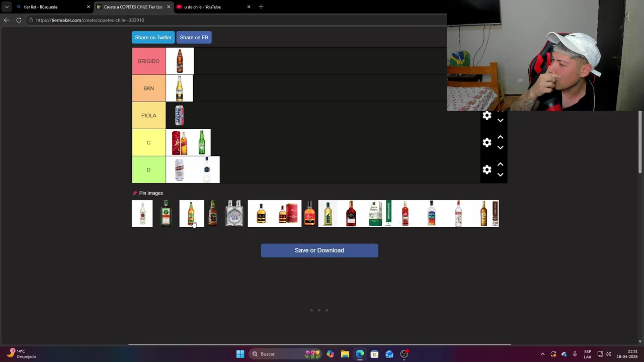Image resolution: width=644 pixels, height=362 pixels.
Task: Select the green Heineken bottle in C tier
Action: coord(202,143)
